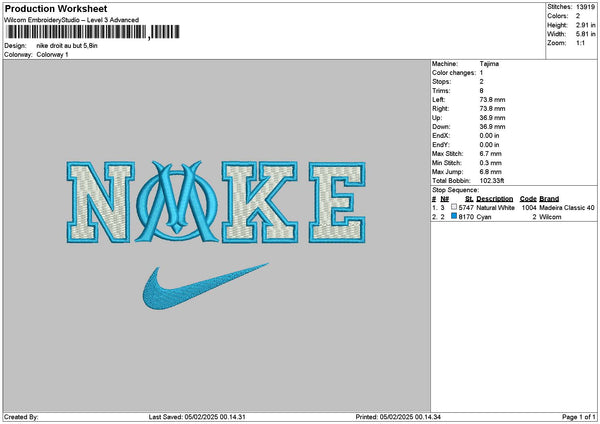
Task: Select the Cyan color swatch
Action: click(x=454, y=216)
